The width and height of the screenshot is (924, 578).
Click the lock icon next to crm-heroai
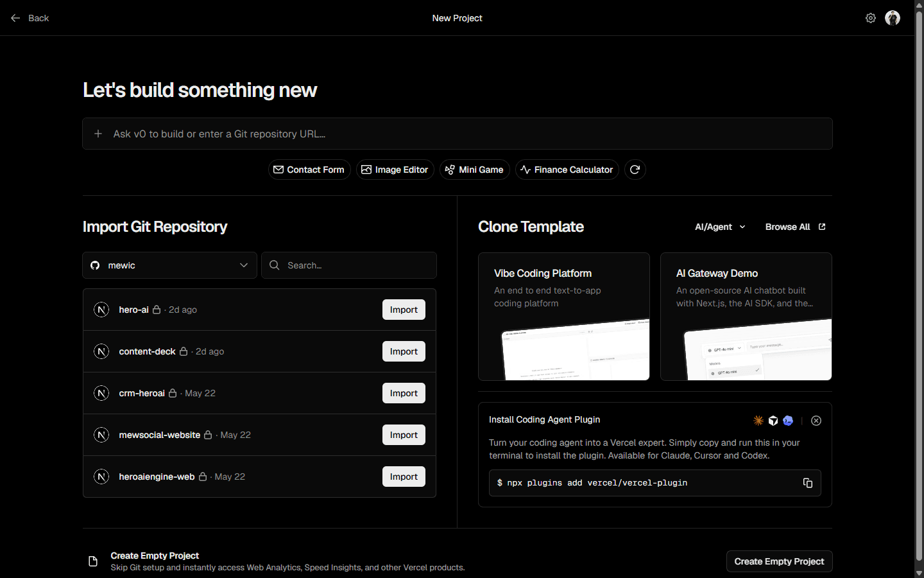[173, 393]
